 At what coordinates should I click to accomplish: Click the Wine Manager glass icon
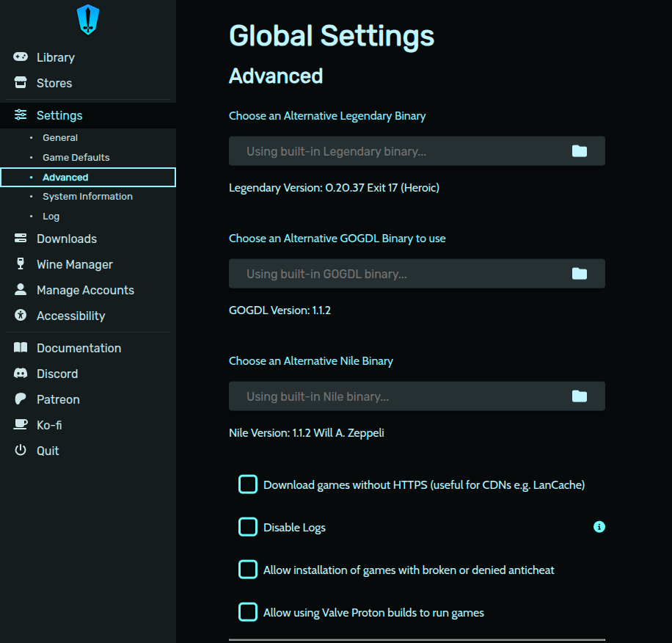(x=21, y=264)
